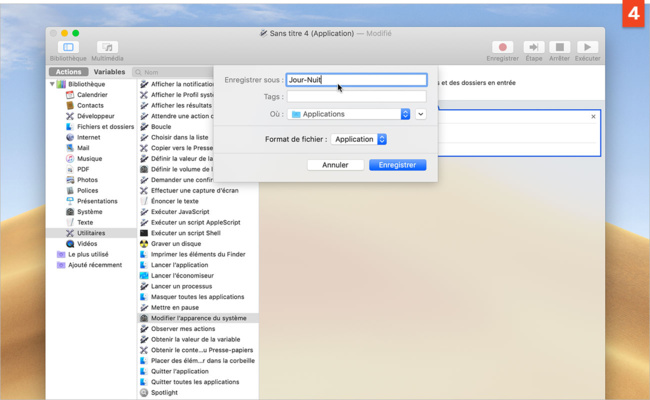
Task: Click the Étape step button
Action: point(534,47)
